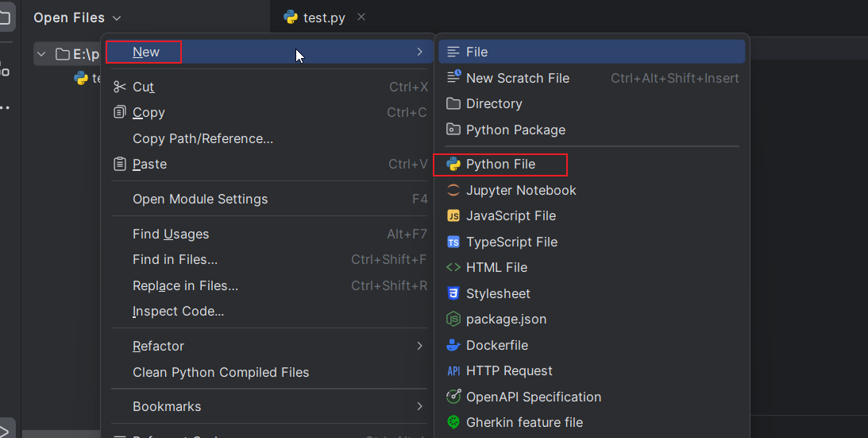The width and height of the screenshot is (868, 438).
Task: Click the scissors Cut icon
Action: point(120,87)
